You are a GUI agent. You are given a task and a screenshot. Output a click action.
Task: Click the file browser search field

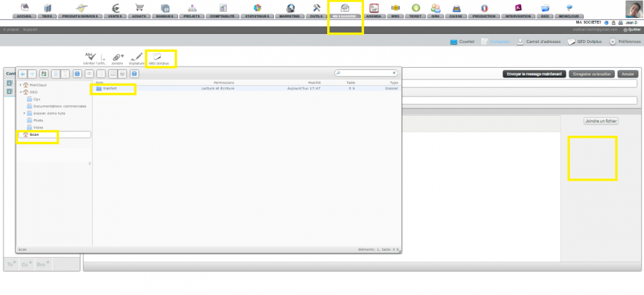366,73
